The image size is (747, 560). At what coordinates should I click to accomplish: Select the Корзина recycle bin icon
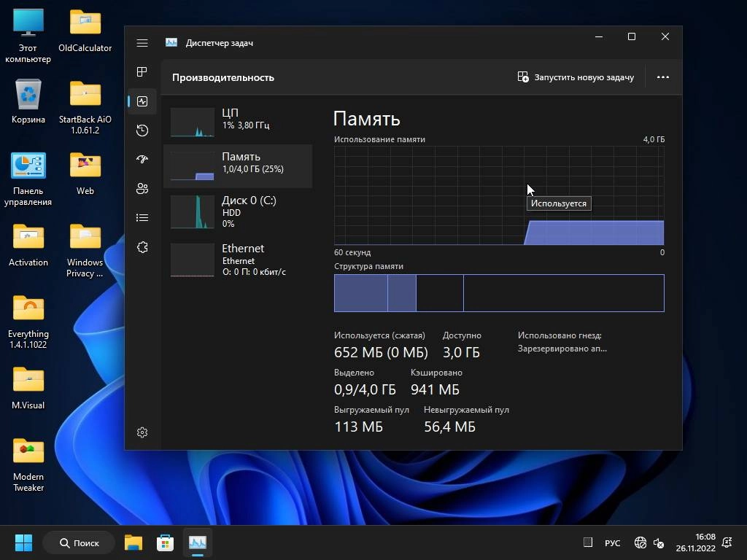coord(28,101)
